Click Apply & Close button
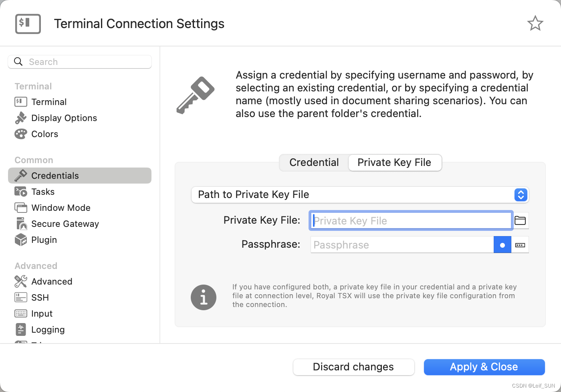This screenshot has width=561, height=392. coord(484,367)
